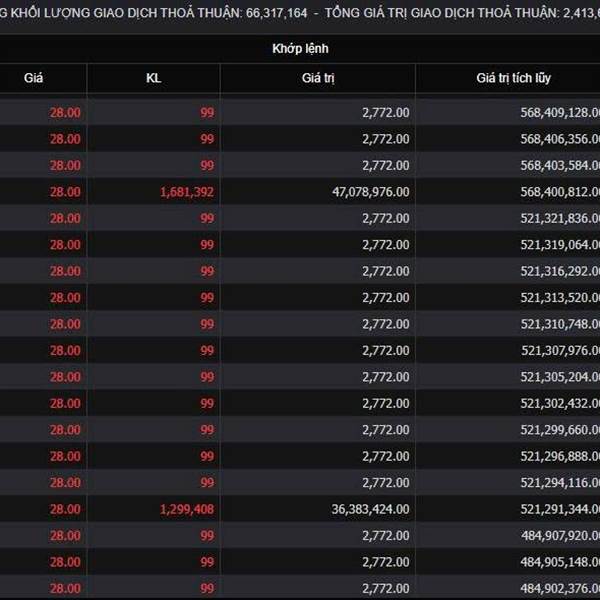Click the total negotiated volume 66,317,164
The height and width of the screenshot is (600, 600).
coord(276,13)
